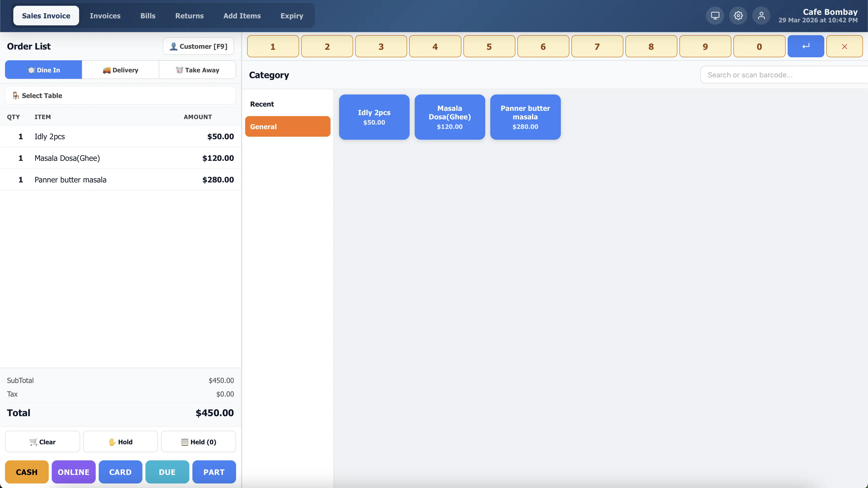
Task: Choose Take Away order type
Action: (x=198, y=70)
